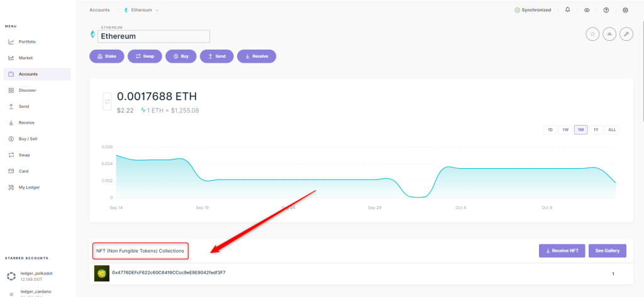Open the help question mark icon
Viewport: 644px width, 297px height.
pyautogui.click(x=606, y=10)
